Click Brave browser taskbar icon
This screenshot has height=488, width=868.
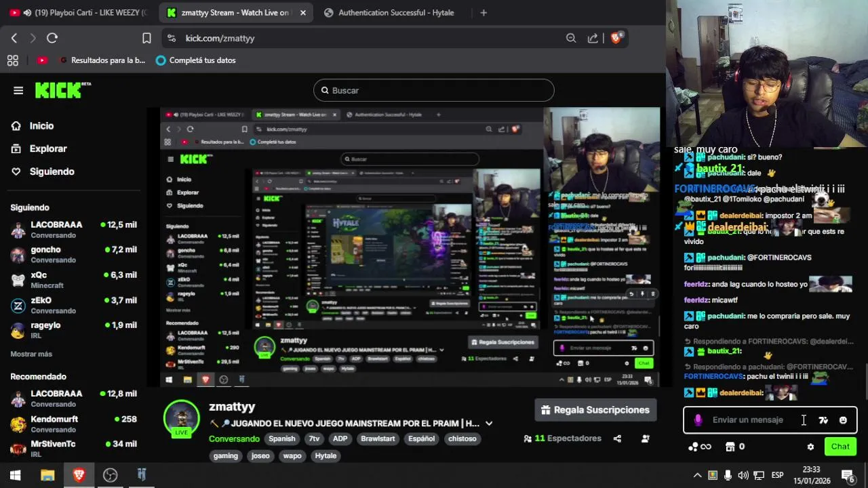[x=79, y=475]
